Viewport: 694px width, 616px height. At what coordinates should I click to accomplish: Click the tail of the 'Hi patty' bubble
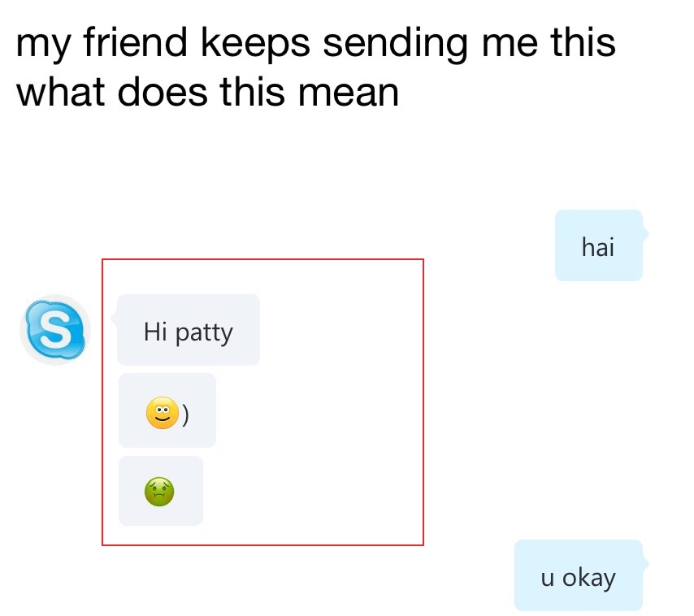click(x=115, y=318)
